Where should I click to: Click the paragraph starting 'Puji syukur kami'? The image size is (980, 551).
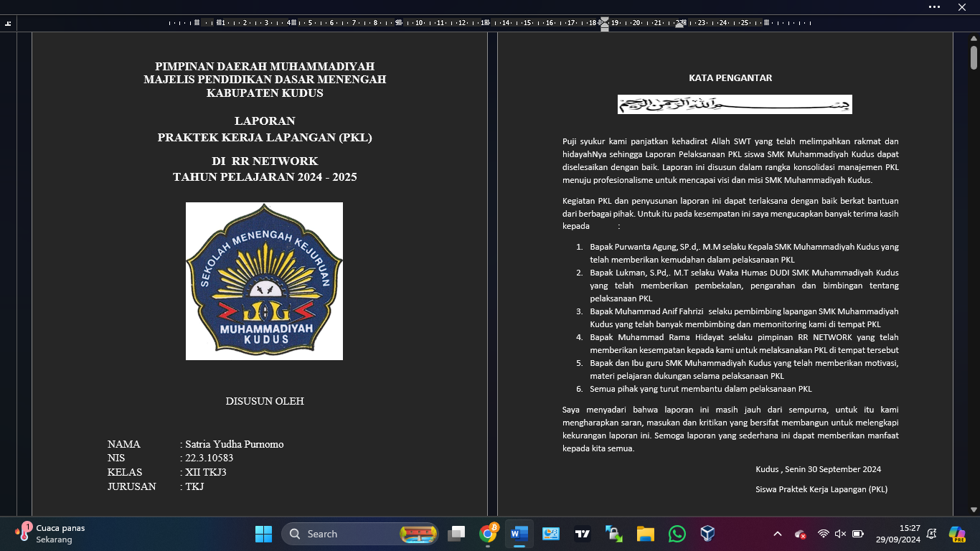click(x=730, y=161)
